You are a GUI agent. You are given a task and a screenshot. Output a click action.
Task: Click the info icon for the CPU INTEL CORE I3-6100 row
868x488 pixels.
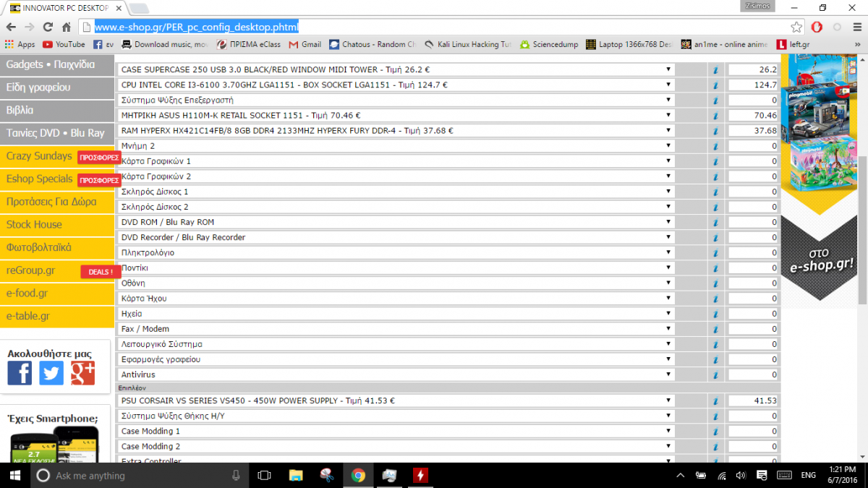tap(715, 85)
